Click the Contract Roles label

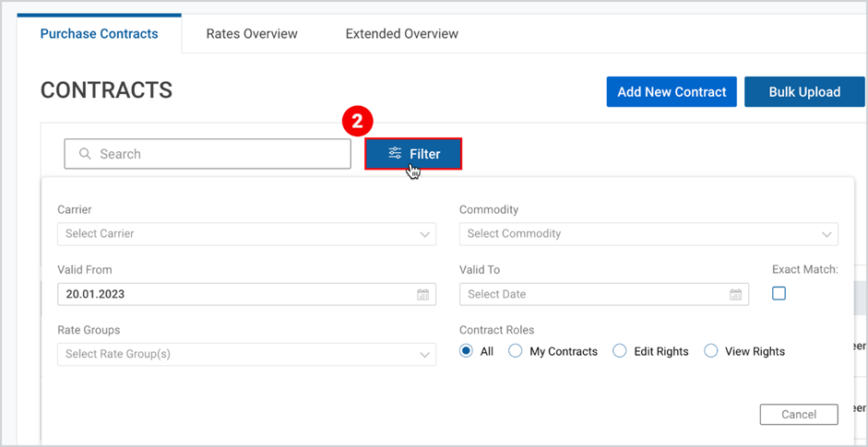pos(496,330)
